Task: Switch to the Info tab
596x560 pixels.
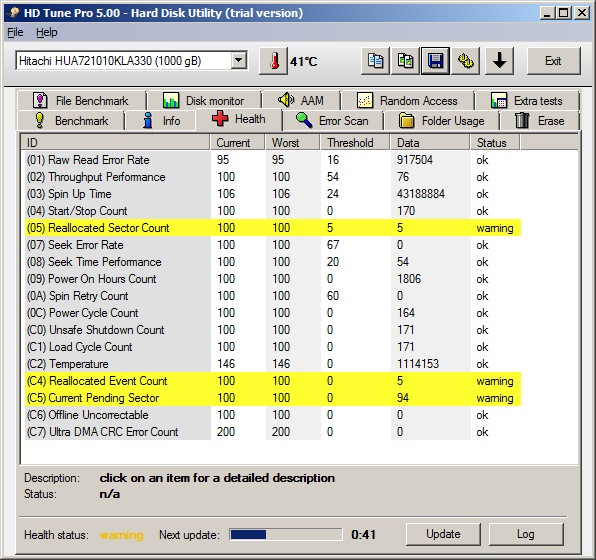Action: pos(160,121)
